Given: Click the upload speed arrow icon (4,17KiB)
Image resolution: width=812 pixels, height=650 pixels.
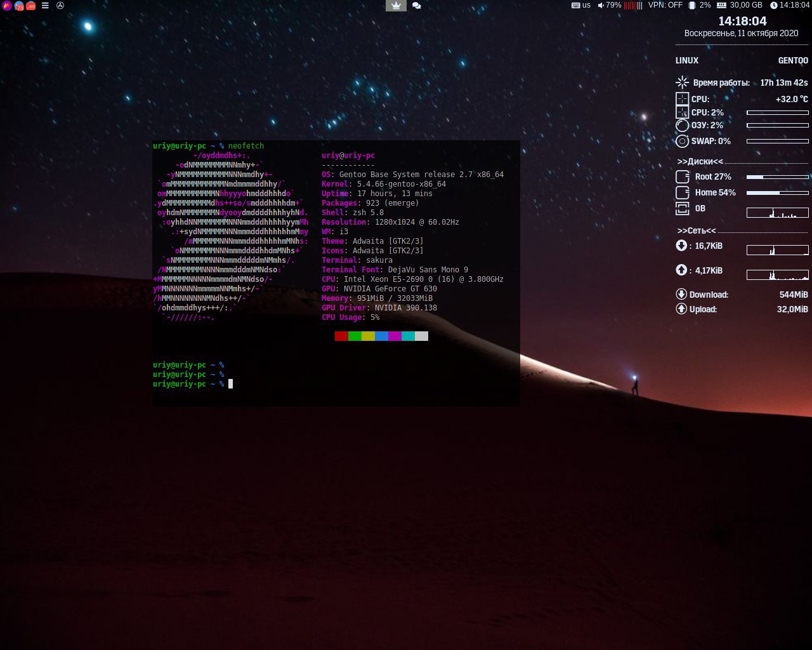Looking at the screenshot, I should [681, 270].
